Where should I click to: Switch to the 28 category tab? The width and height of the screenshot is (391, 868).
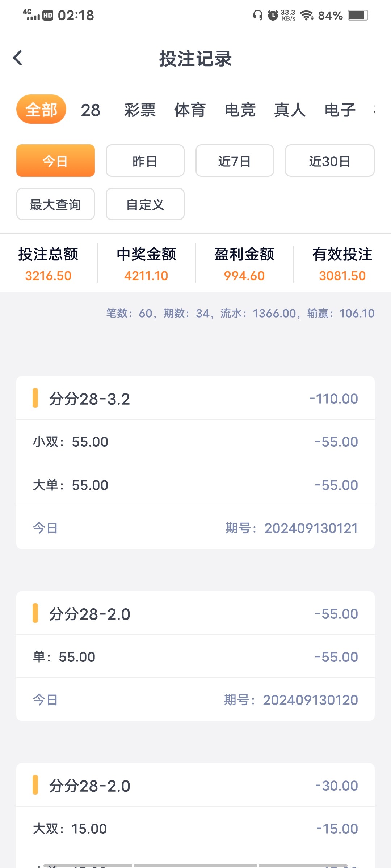(x=91, y=110)
